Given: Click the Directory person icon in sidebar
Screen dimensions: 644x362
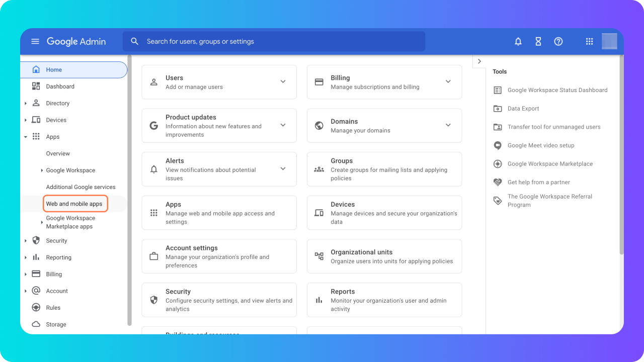Looking at the screenshot, I should pyautogui.click(x=36, y=103).
